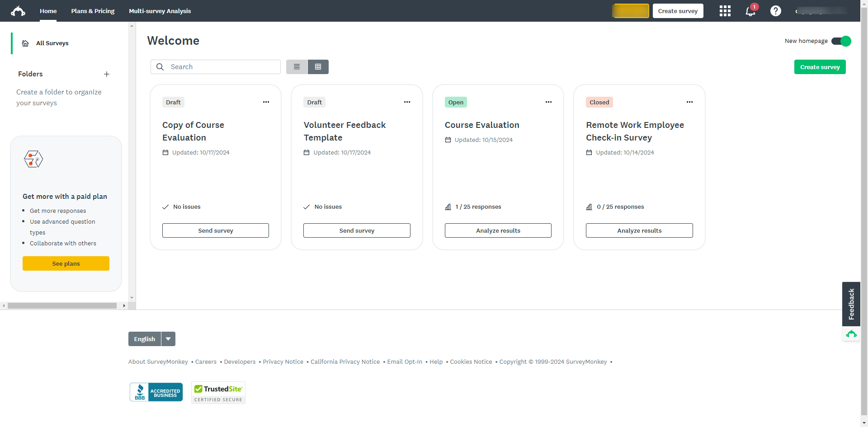Open the help question mark icon
Screen dimensions: 868x427
pyautogui.click(x=776, y=11)
